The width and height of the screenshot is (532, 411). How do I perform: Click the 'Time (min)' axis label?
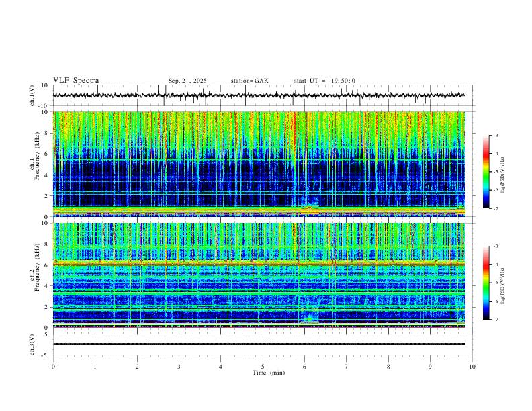click(x=269, y=373)
